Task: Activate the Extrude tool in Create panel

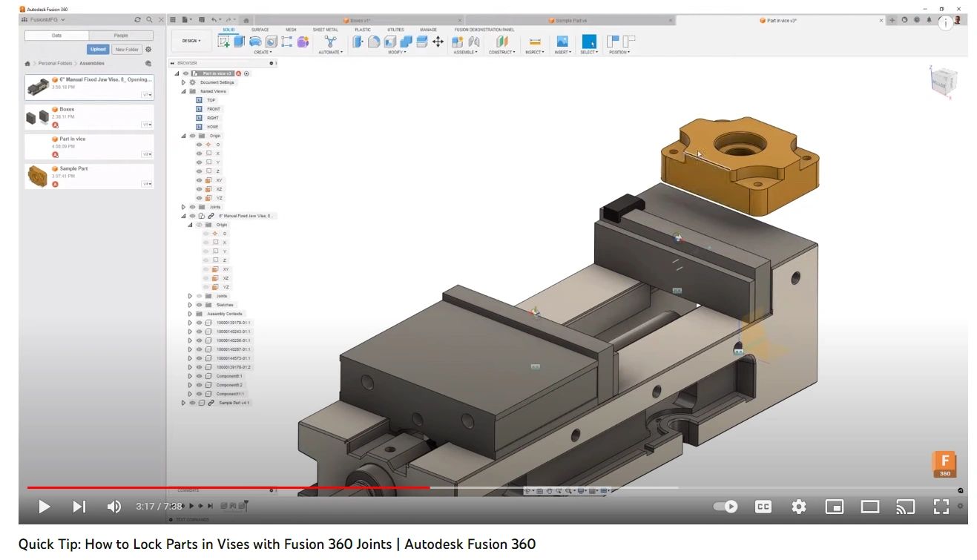Action: (238, 42)
